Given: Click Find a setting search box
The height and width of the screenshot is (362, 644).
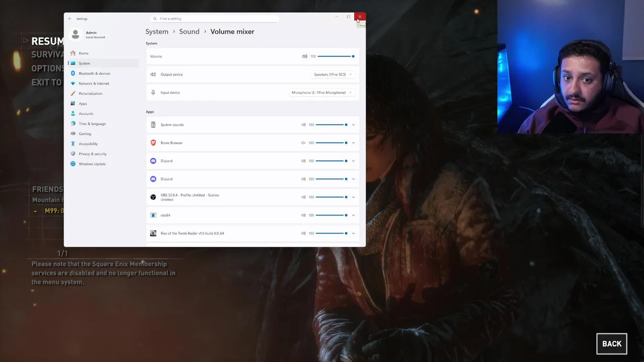Looking at the screenshot, I should (x=215, y=19).
